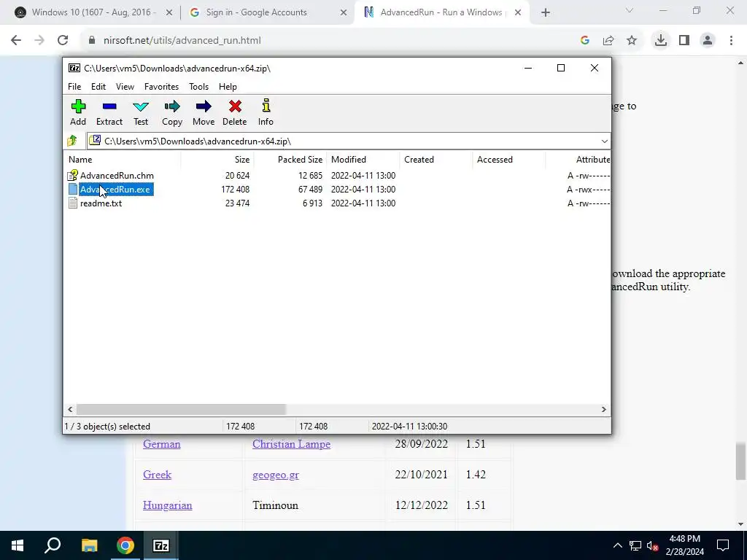747x560 pixels.
Task: Click right arrow of 7-Zip horizontal scrollbar
Action: point(603,410)
